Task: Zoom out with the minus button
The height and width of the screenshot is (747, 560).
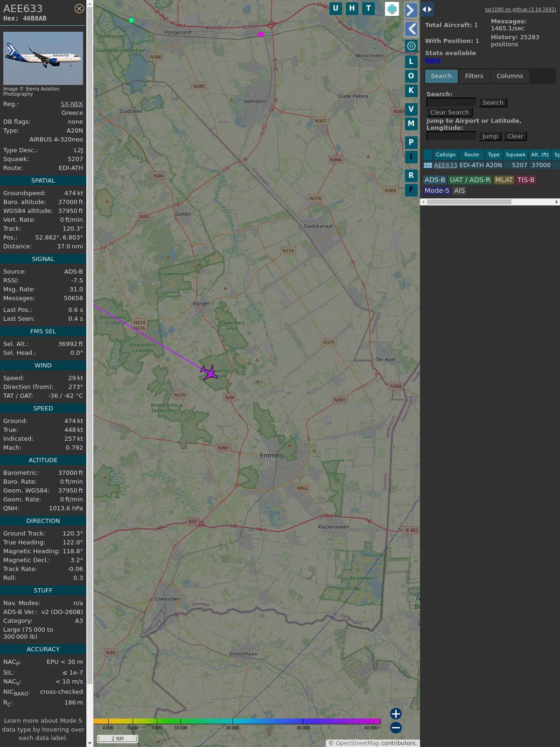Action: click(396, 727)
